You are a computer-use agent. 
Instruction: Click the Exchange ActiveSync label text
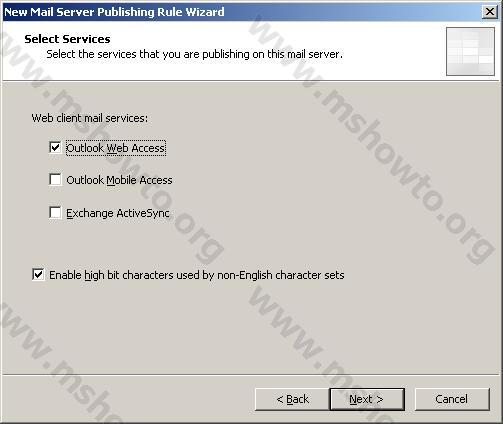coord(118,213)
